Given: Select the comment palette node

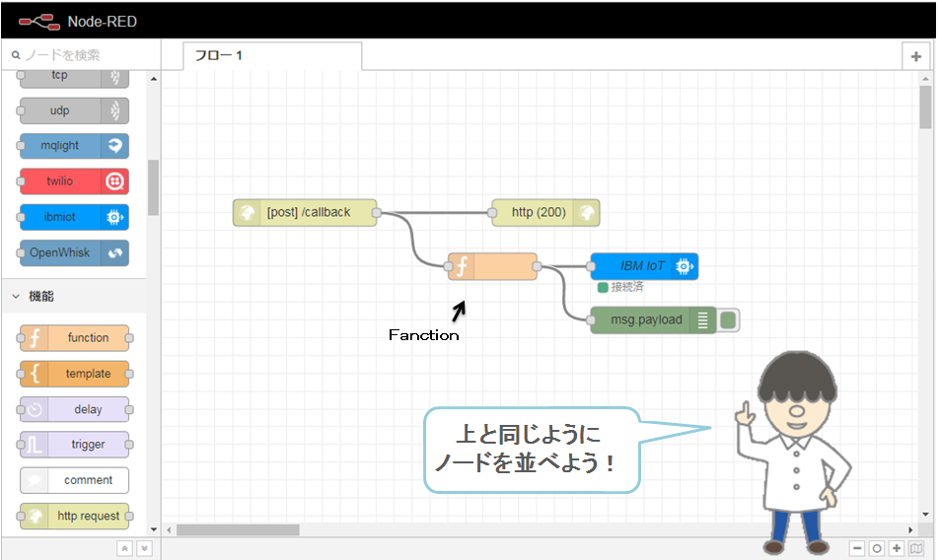Looking at the screenshot, I should pyautogui.click(x=74, y=480).
